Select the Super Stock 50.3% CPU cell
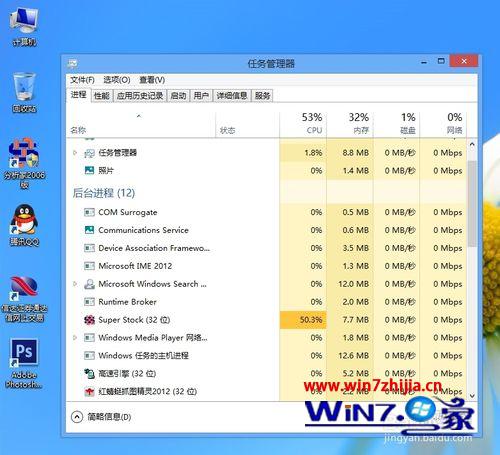Viewport: 500px width, 455px height. click(303, 320)
